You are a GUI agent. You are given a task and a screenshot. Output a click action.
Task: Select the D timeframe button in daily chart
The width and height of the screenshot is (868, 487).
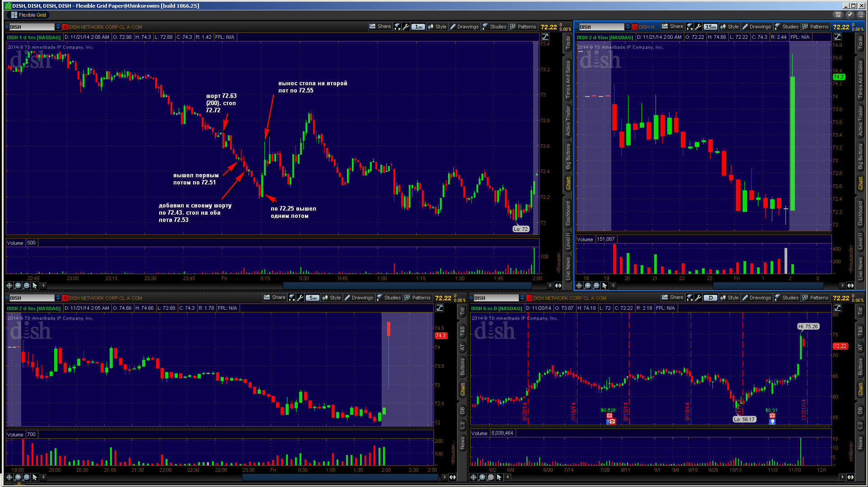[711, 298]
